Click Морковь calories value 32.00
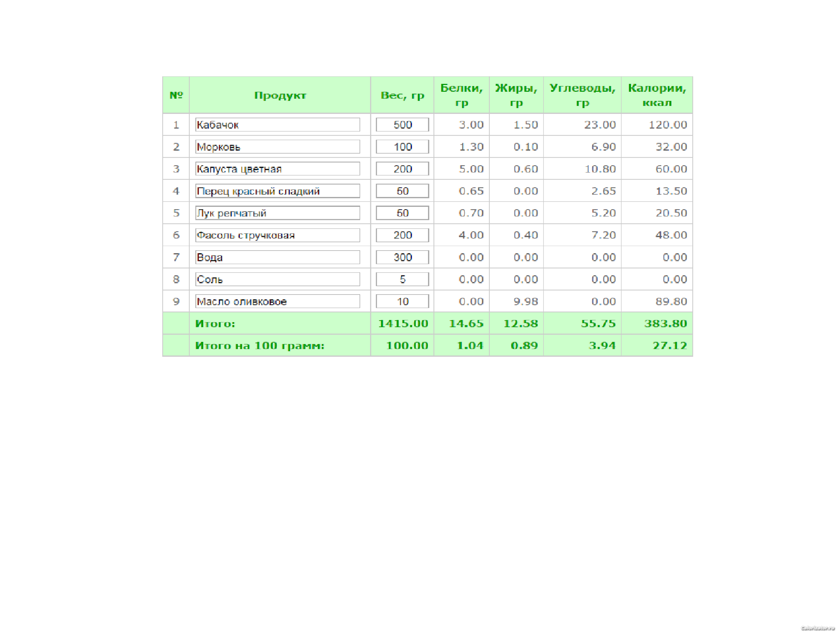The width and height of the screenshot is (840, 633). [x=671, y=147]
